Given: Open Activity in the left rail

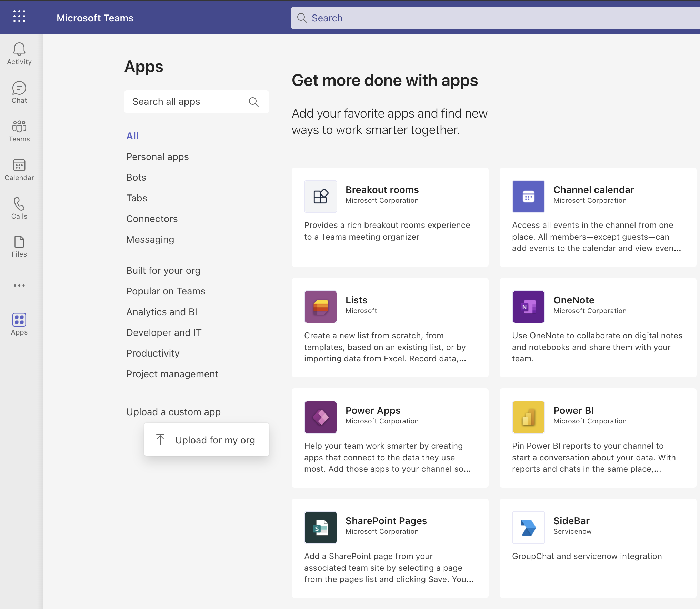Looking at the screenshot, I should pyautogui.click(x=19, y=54).
